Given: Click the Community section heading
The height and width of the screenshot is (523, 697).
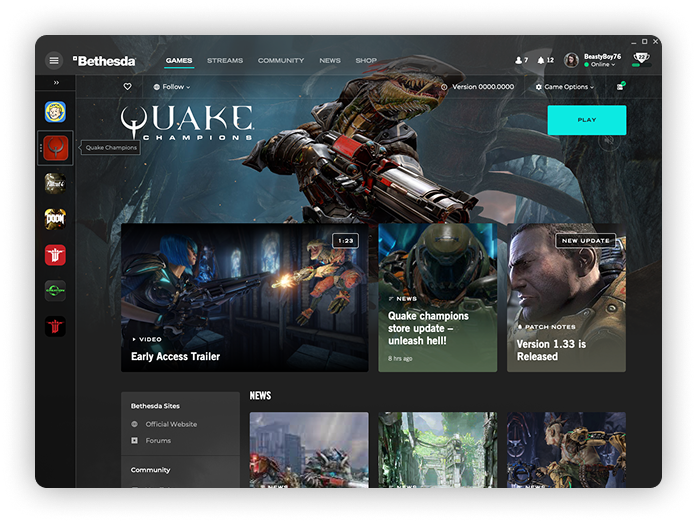Looking at the screenshot, I should pos(150,470).
